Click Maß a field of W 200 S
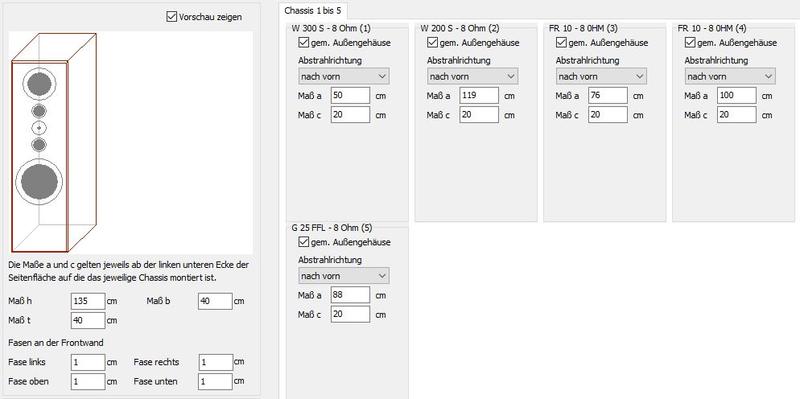This screenshot has width=800, height=399. pyautogui.click(x=479, y=95)
